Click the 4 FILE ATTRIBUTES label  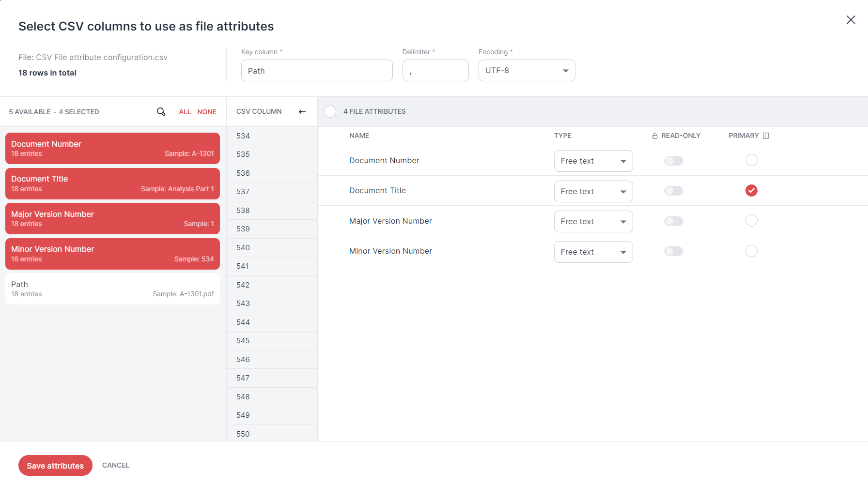pyautogui.click(x=374, y=111)
